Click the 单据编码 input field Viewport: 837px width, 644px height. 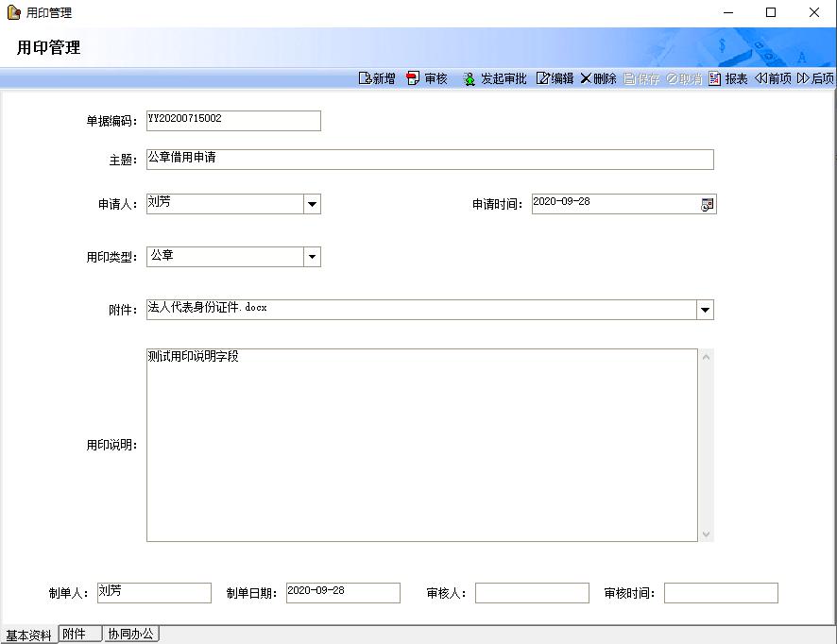233,121
